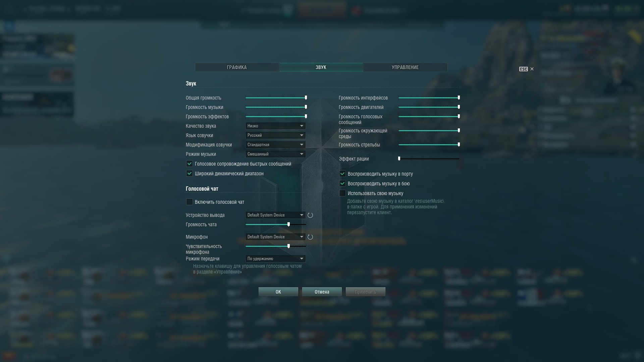The image size is (644, 362).
Task: Click the ОК button
Action: pyautogui.click(x=278, y=292)
